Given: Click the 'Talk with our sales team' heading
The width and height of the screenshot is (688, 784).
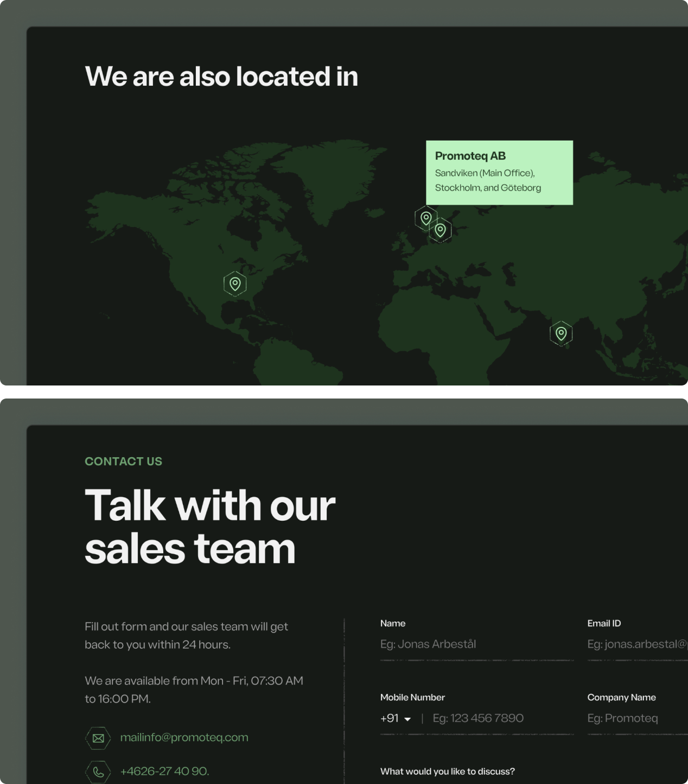Looking at the screenshot, I should (210, 527).
